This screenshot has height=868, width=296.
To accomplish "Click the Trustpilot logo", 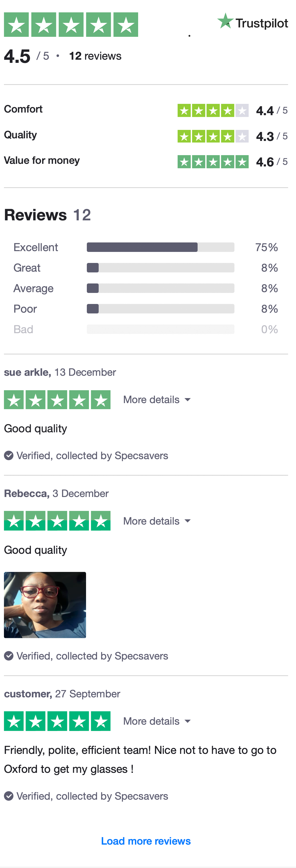I will click(x=253, y=22).
